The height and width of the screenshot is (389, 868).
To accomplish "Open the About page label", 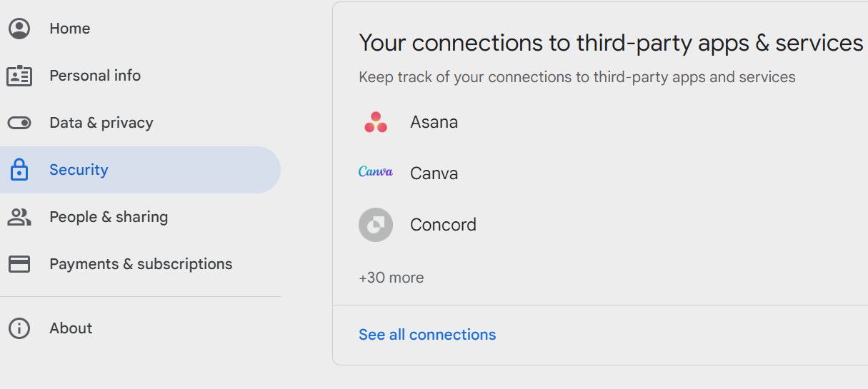I will pyautogui.click(x=71, y=328).
